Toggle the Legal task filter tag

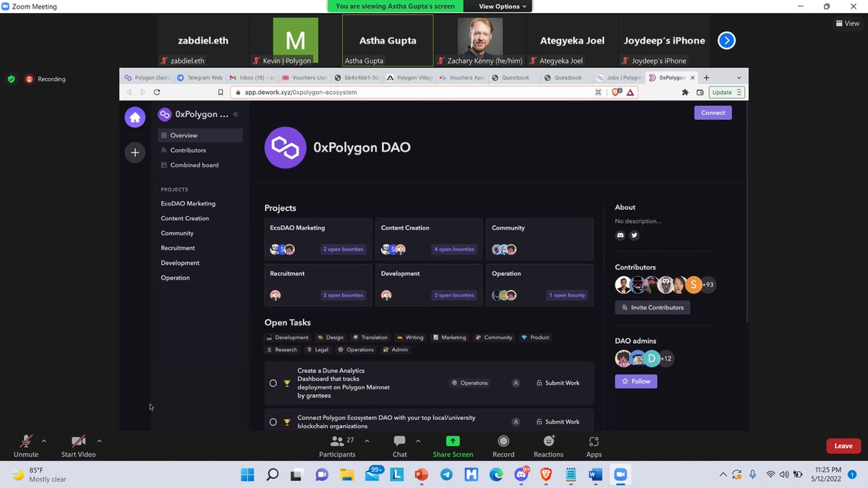(x=318, y=350)
